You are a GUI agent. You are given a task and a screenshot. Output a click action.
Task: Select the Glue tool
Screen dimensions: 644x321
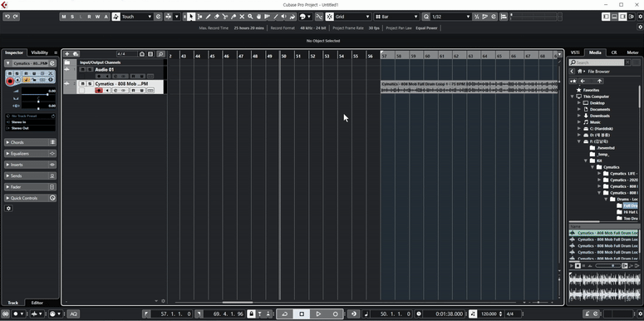234,17
